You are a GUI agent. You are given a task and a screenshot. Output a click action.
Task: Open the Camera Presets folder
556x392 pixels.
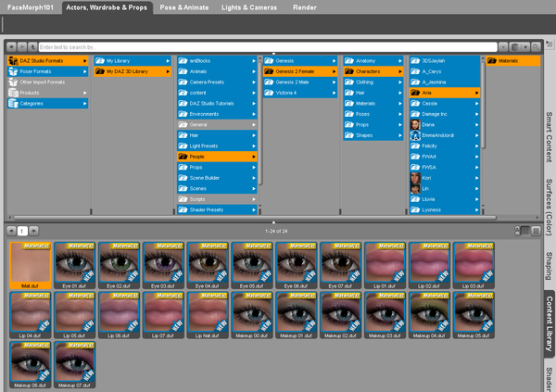[x=217, y=82]
